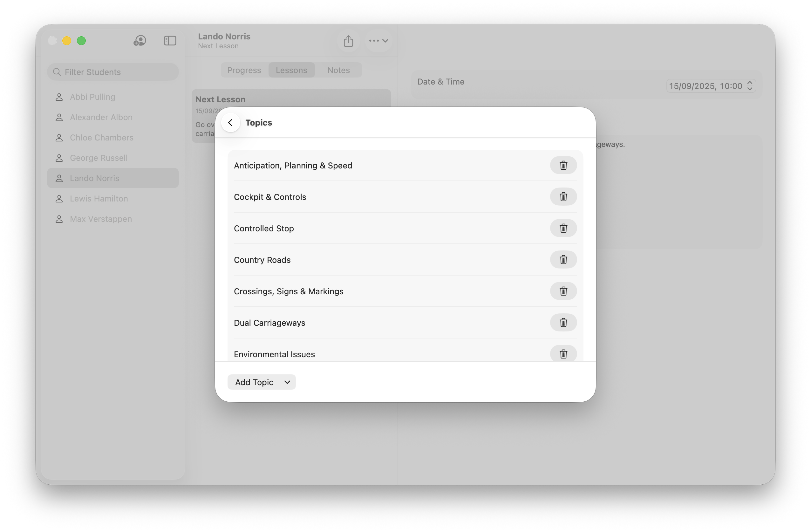Delete the Anticipation, Planning & Speed topic
The width and height of the screenshot is (811, 532).
(x=563, y=165)
